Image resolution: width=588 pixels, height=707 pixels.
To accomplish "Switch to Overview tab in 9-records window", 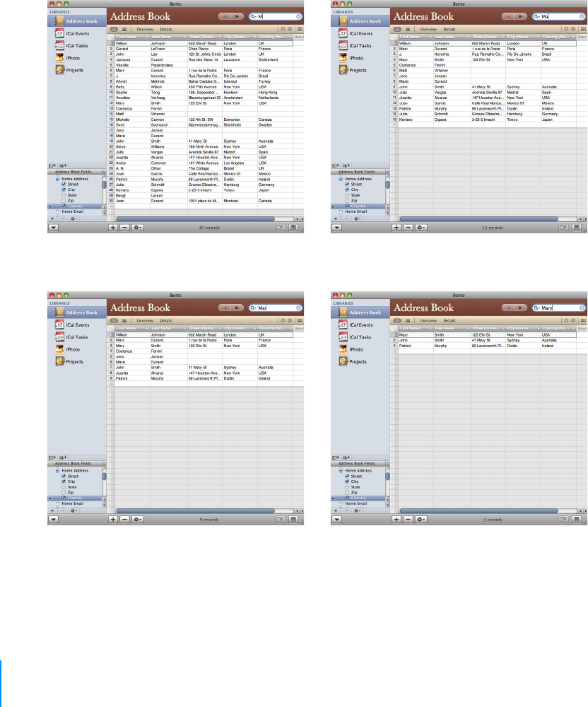I will tap(145, 320).
